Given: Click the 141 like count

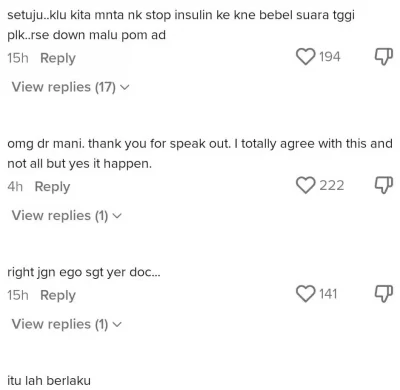Looking at the screenshot, I should [x=328, y=294].
